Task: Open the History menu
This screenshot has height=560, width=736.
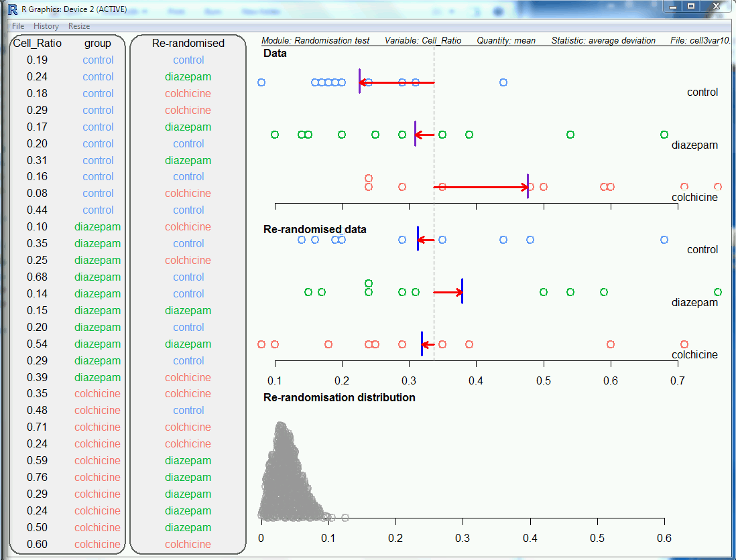Action: point(46,26)
